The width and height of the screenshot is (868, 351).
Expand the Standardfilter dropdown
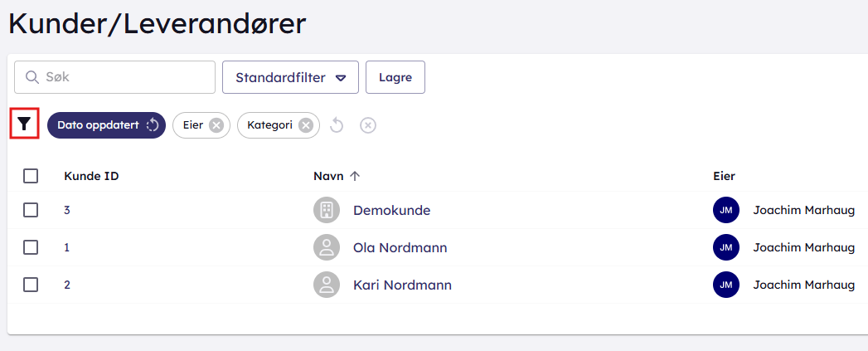click(x=290, y=77)
